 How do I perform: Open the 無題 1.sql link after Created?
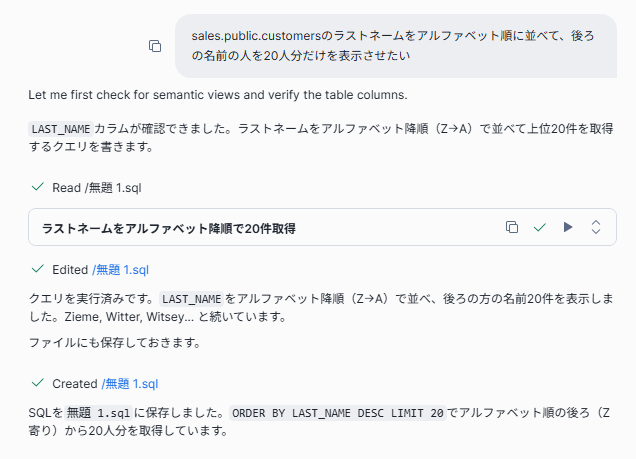pyautogui.click(x=130, y=383)
